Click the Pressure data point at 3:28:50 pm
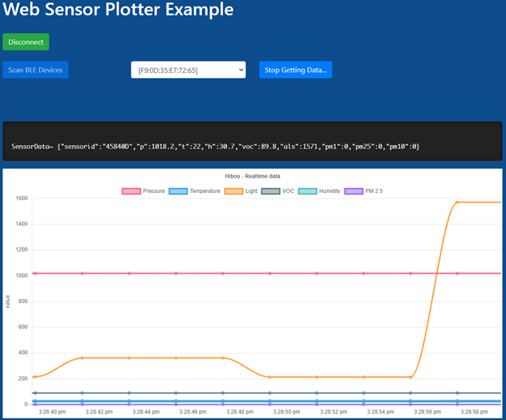506x420 pixels. (x=269, y=273)
